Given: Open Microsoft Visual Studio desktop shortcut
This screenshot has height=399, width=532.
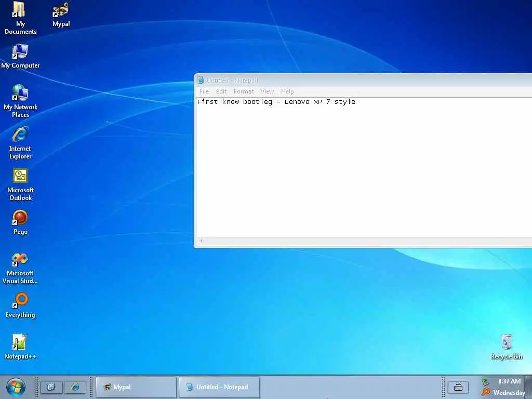Looking at the screenshot, I should pyautogui.click(x=20, y=268).
